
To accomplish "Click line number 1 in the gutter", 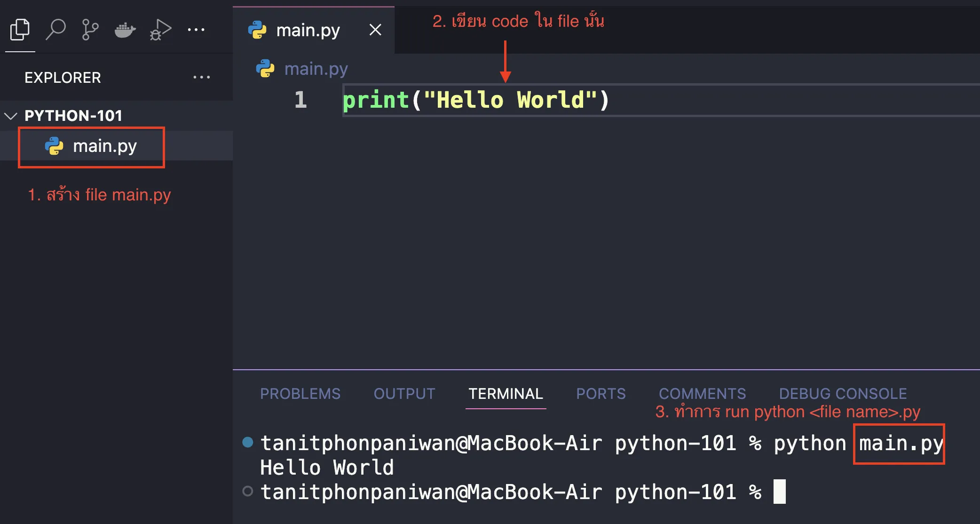I will (x=300, y=100).
